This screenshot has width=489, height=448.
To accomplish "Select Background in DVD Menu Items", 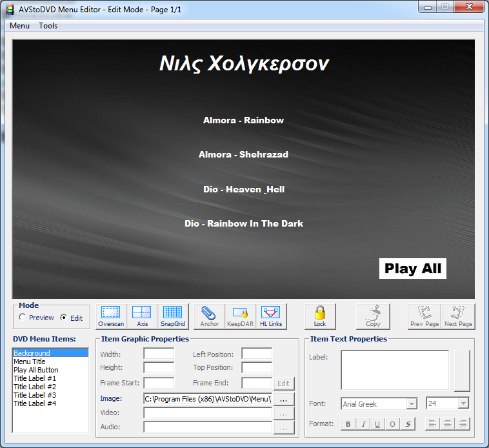I will point(50,353).
